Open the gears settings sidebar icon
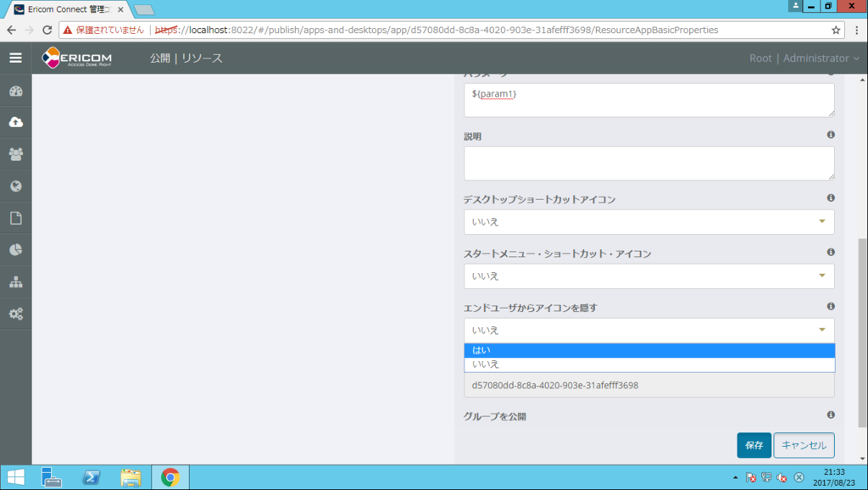 (15, 314)
